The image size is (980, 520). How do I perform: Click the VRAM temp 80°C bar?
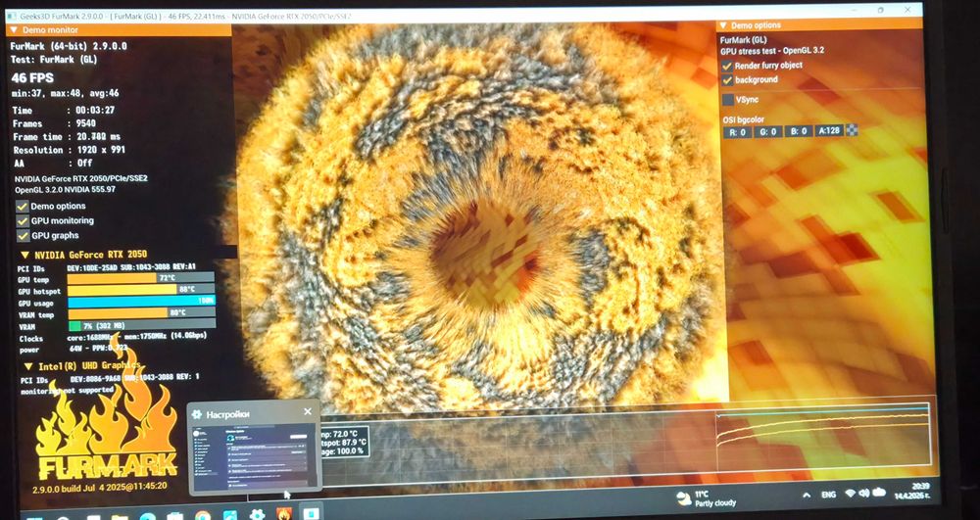coord(141,313)
